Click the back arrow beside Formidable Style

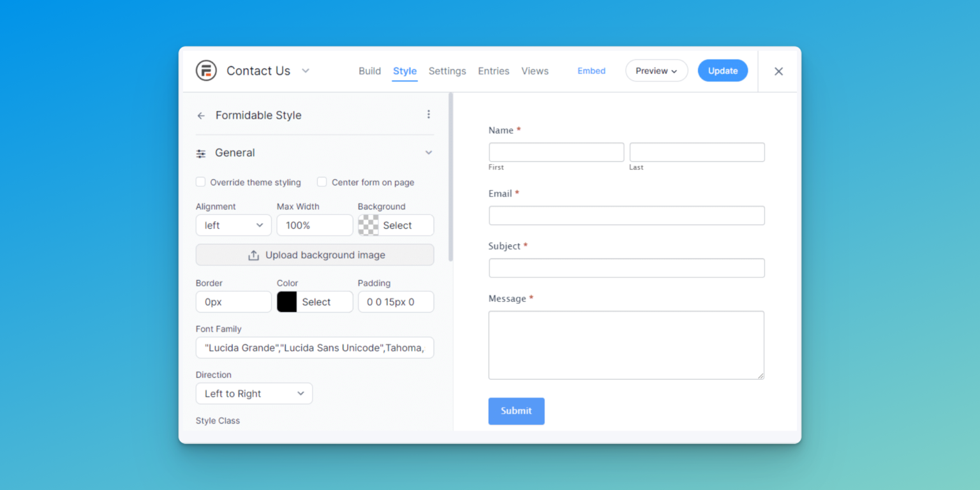201,116
